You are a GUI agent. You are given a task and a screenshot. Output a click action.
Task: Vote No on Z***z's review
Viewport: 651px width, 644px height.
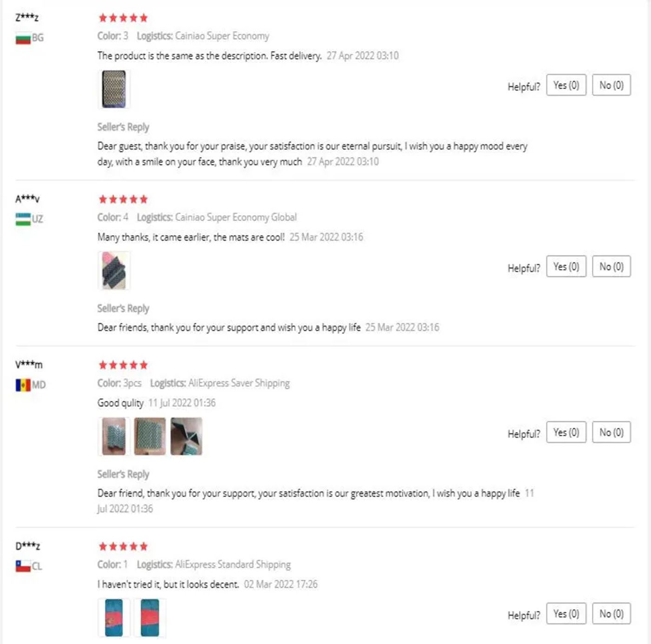[x=611, y=85]
